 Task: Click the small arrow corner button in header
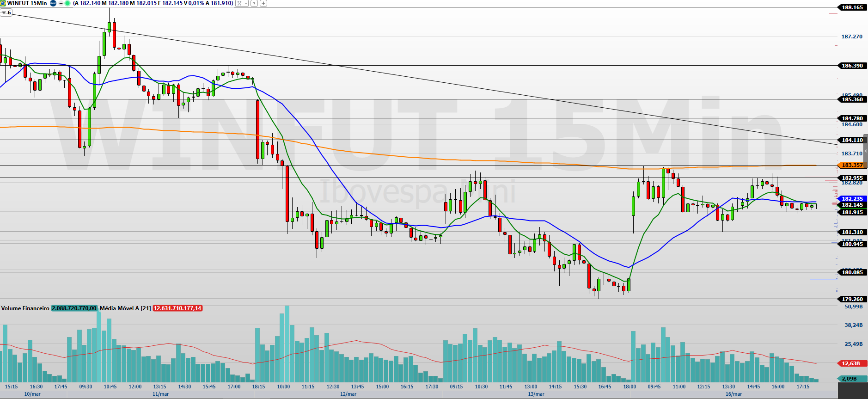(x=254, y=3)
